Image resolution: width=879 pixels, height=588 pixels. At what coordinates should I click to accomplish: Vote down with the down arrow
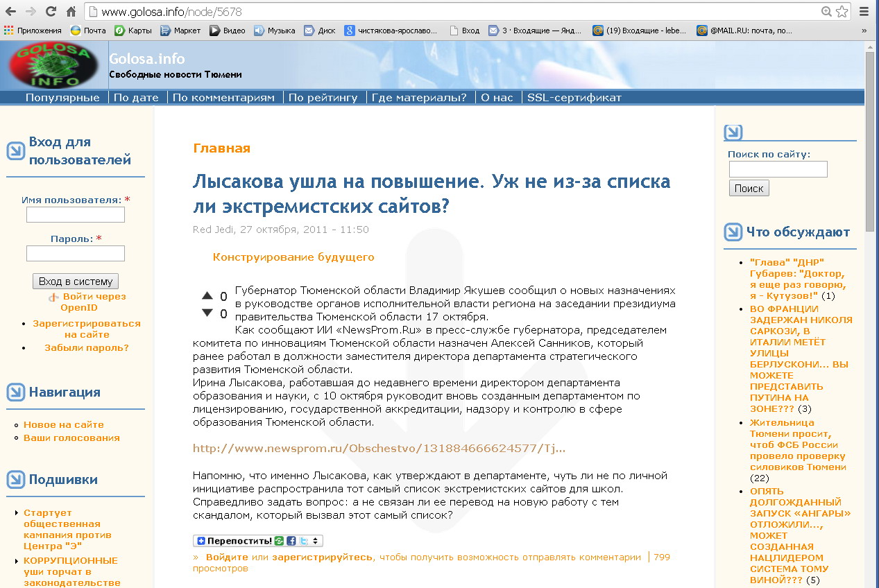207,313
